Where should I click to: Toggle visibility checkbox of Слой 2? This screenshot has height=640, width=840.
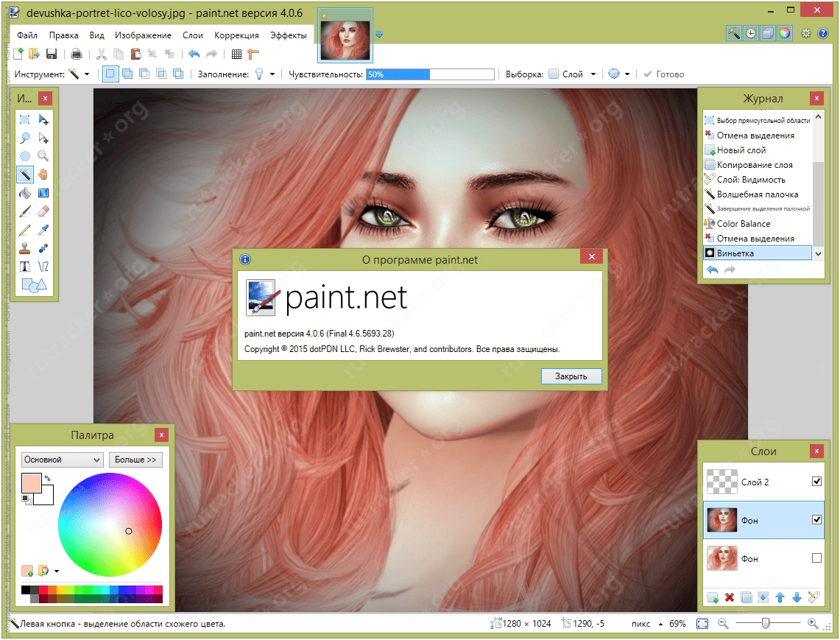[816, 481]
